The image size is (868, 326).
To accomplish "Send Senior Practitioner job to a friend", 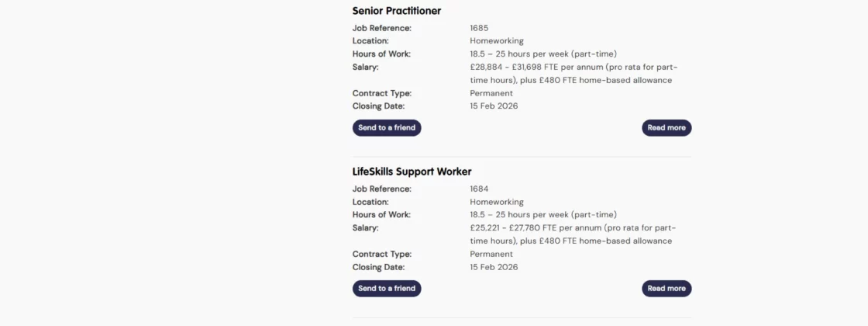I will coord(387,128).
